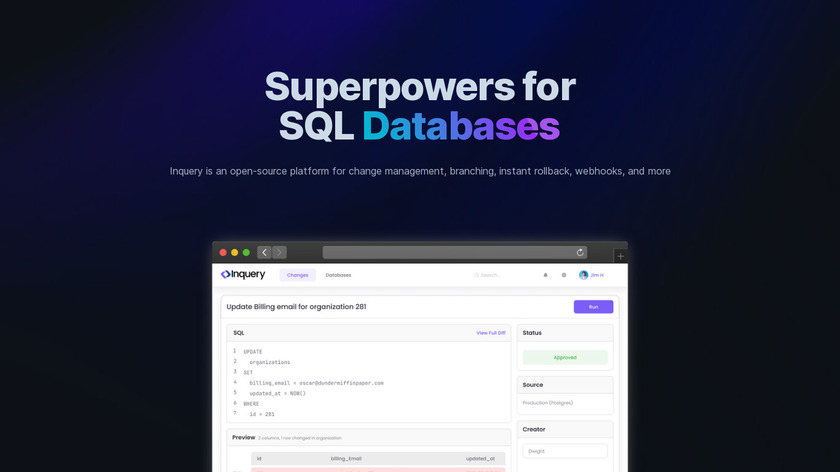Click the Jim H user avatar

583,275
